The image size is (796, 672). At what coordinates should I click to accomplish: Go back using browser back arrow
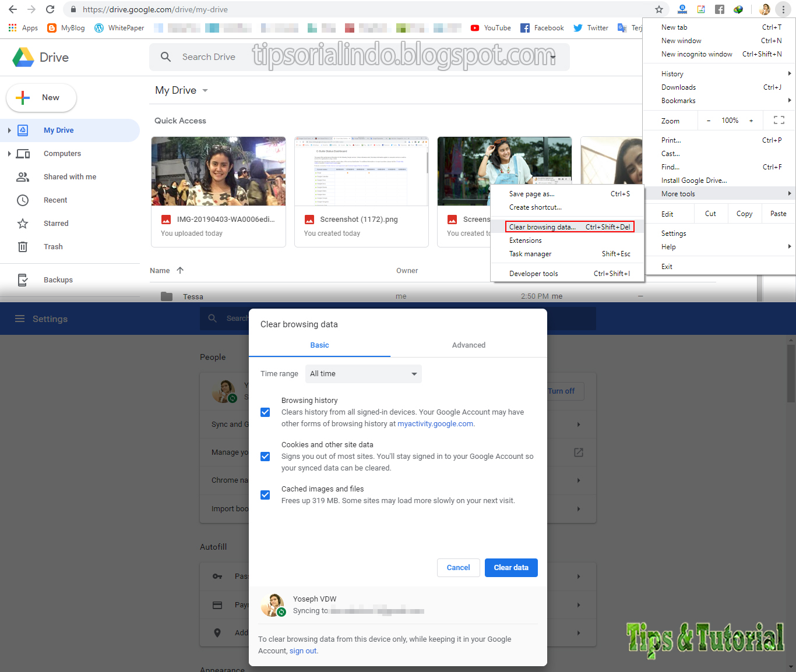click(x=13, y=9)
